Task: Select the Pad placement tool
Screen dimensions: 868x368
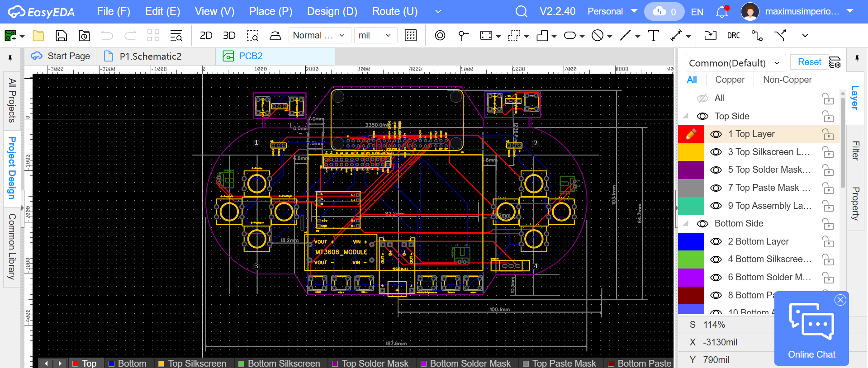Action: point(440,35)
